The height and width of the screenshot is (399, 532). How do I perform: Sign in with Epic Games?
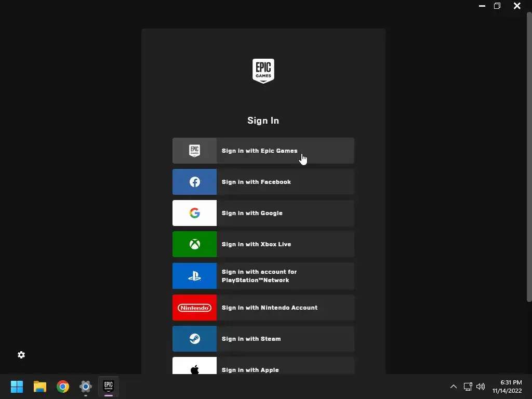263,151
